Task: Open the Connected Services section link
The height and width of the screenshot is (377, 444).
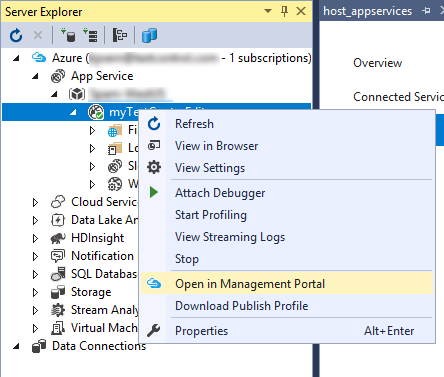Action: (398, 97)
